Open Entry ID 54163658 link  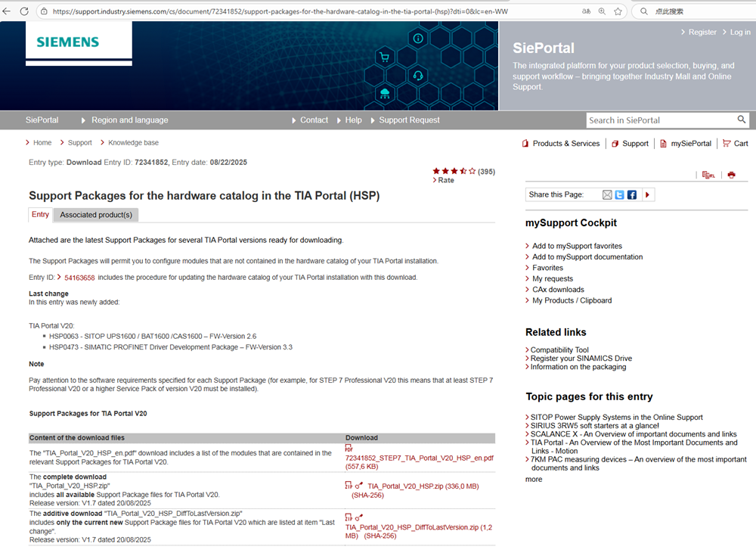point(79,278)
